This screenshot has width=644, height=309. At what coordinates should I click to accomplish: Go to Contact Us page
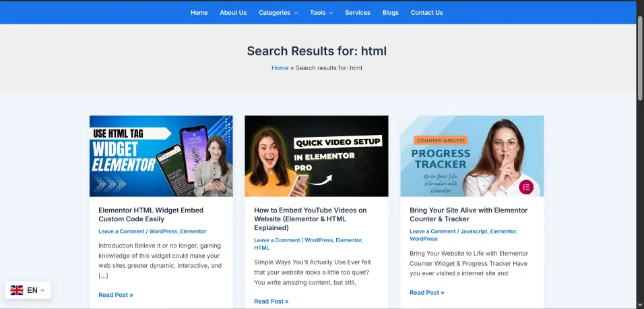coord(426,13)
